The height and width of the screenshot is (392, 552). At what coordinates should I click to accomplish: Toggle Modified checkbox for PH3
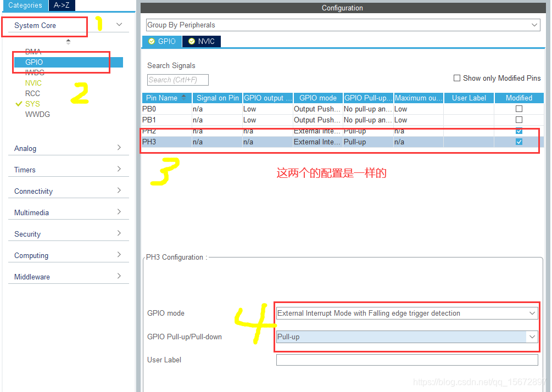click(x=519, y=142)
